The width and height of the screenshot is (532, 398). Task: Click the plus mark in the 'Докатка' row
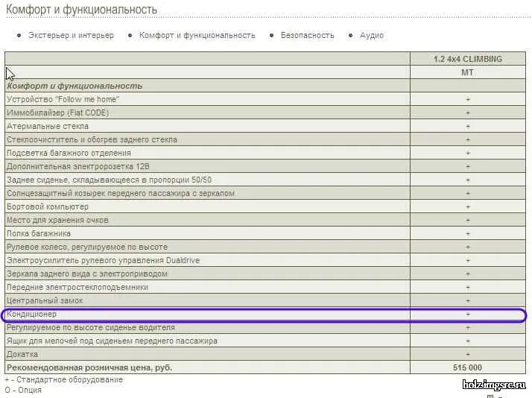pyautogui.click(x=467, y=354)
